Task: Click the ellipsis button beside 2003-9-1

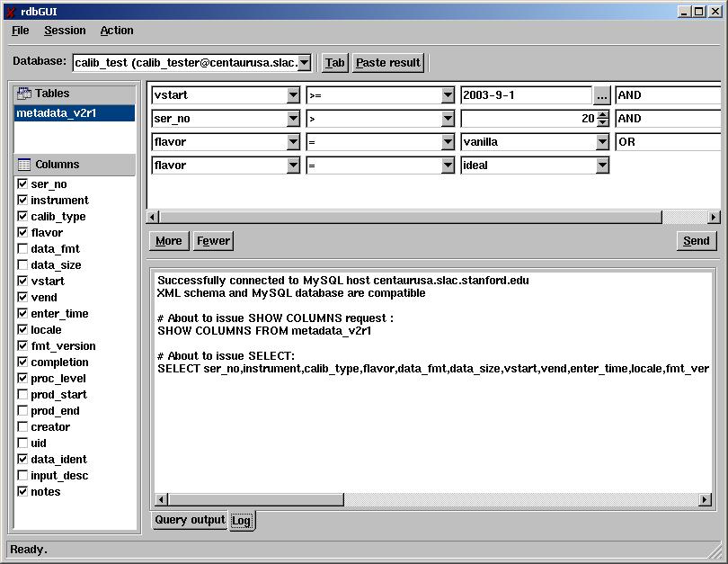Action: pos(602,94)
